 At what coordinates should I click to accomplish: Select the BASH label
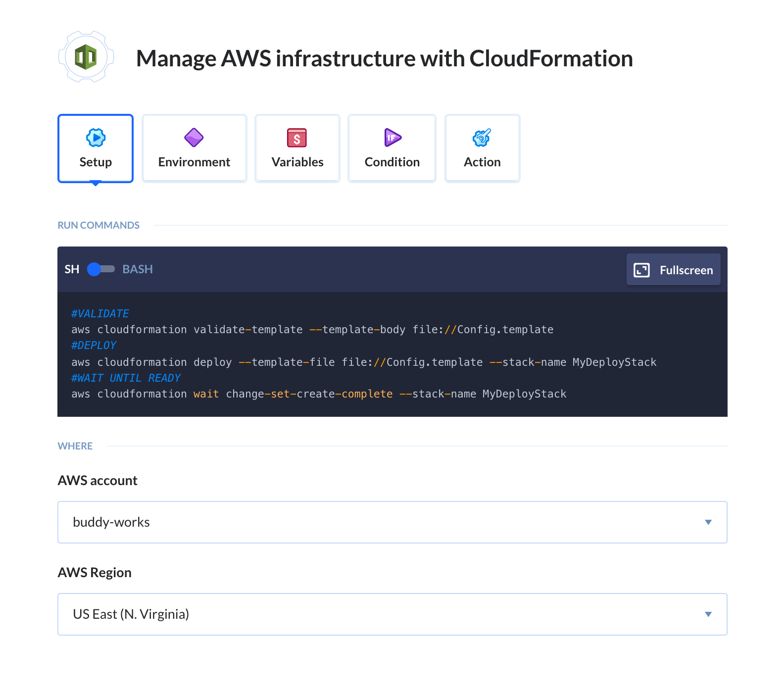point(138,269)
